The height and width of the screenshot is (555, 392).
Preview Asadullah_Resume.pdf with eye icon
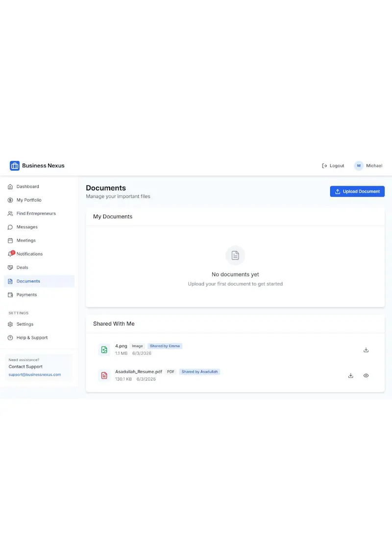point(366,376)
